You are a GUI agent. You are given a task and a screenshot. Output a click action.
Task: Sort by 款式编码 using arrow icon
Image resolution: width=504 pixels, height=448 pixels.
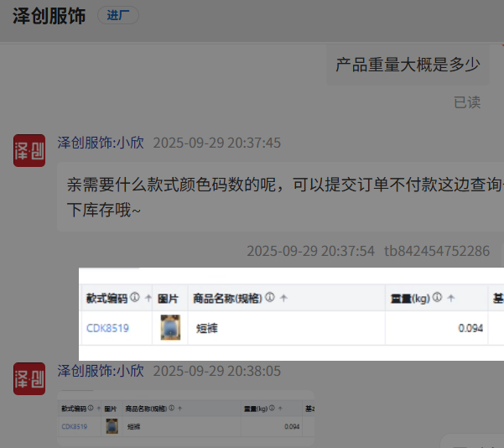(x=148, y=298)
